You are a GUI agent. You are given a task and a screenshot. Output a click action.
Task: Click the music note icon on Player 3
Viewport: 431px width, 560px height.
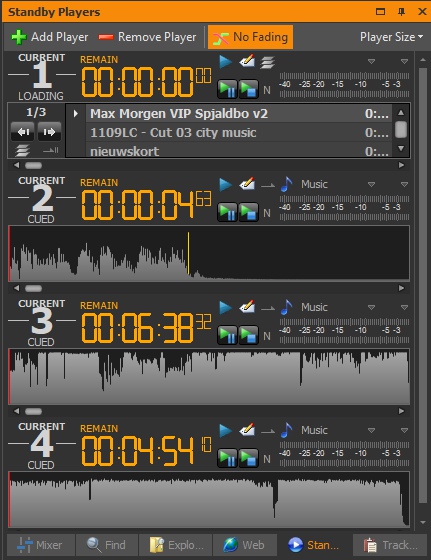(x=286, y=307)
